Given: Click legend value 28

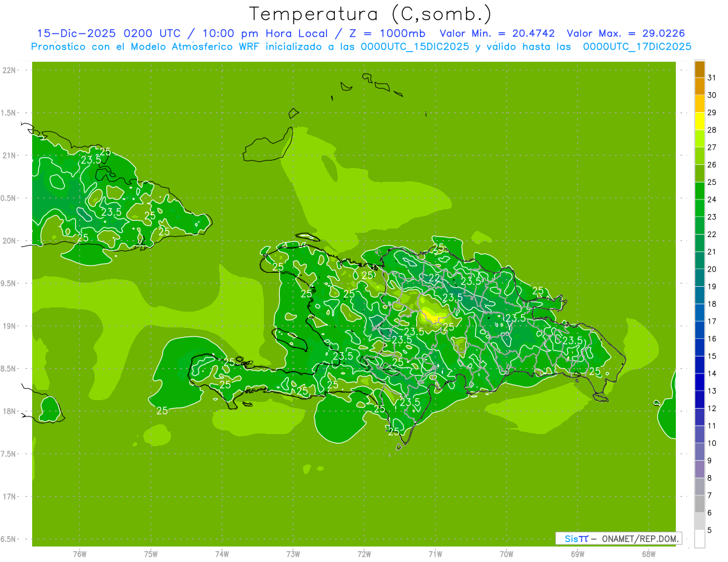Looking at the screenshot, I should click(712, 130).
